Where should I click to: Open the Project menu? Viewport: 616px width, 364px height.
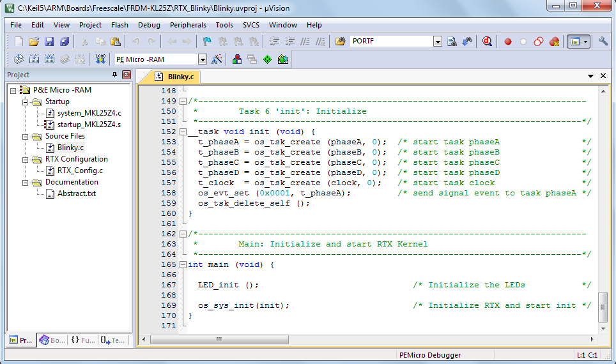click(90, 25)
